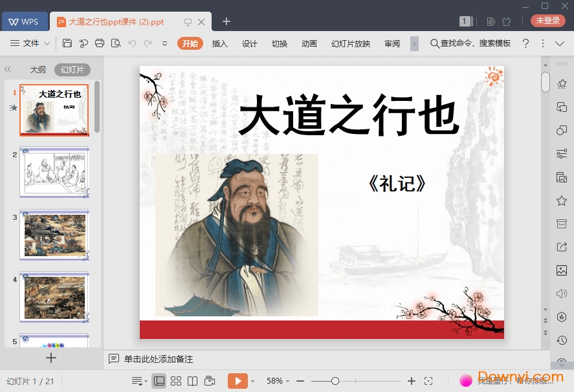
Task: Start slideshow with the orange play button
Action: tap(238, 380)
